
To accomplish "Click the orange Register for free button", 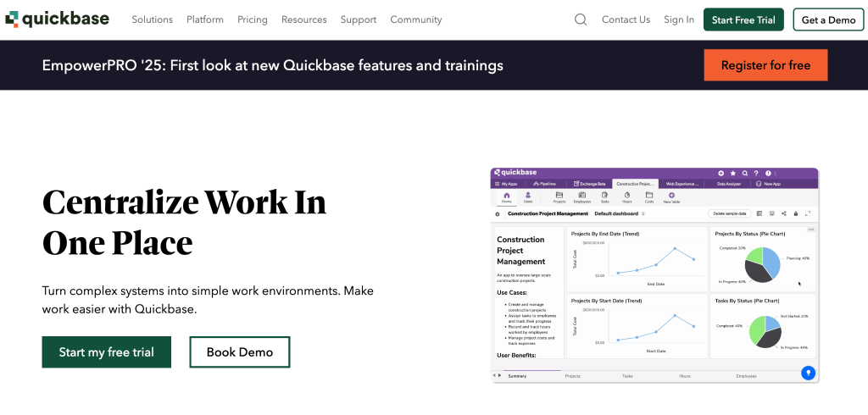I will tap(765, 65).
